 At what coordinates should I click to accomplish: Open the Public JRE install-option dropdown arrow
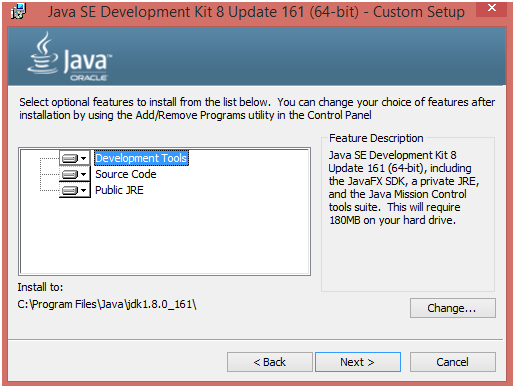(x=84, y=190)
